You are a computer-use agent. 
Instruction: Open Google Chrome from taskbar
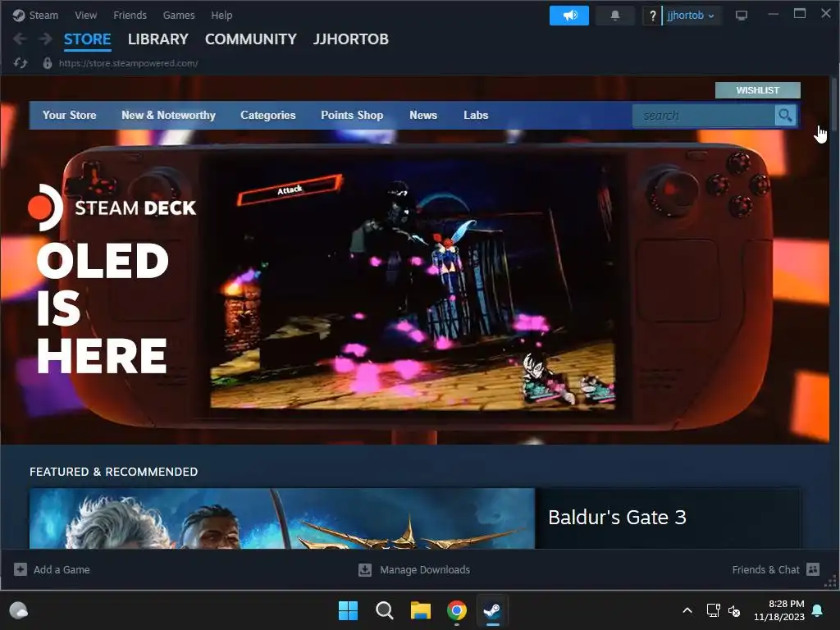[456, 610]
